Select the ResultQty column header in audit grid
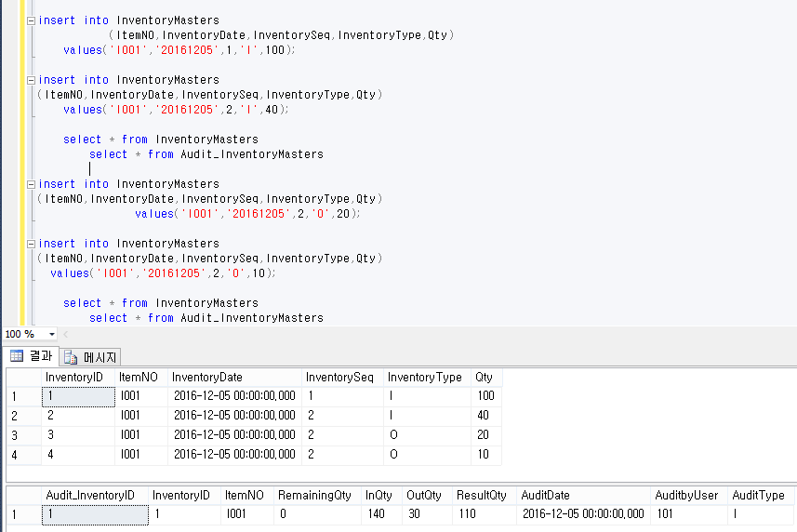 click(x=482, y=496)
